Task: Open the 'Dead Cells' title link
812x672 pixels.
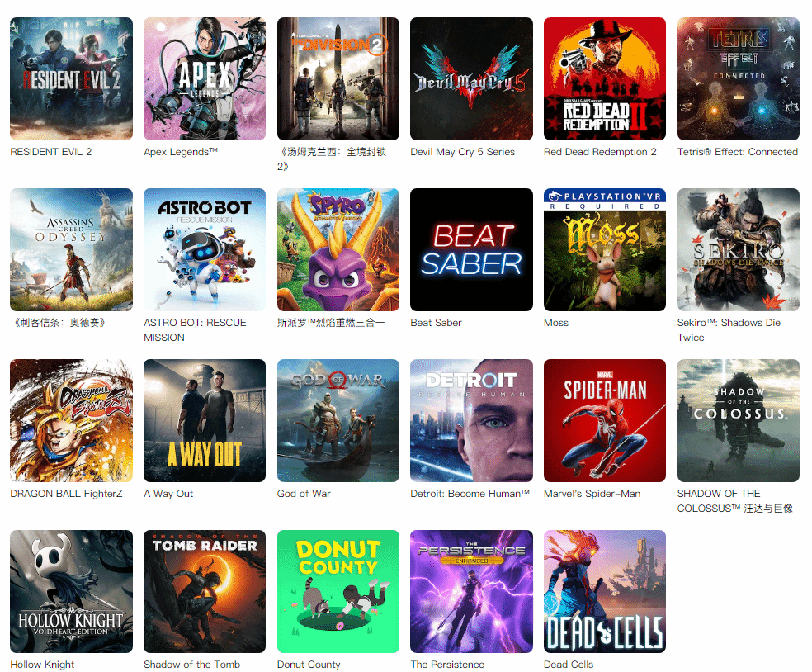Action: pos(568,665)
